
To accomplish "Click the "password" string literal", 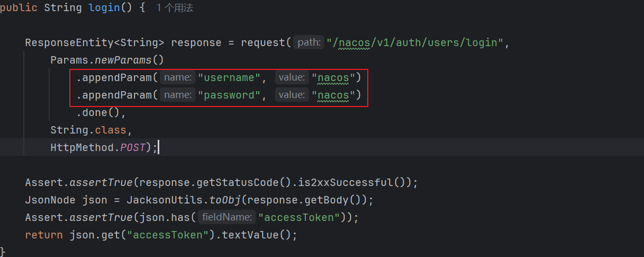I will pos(229,95).
